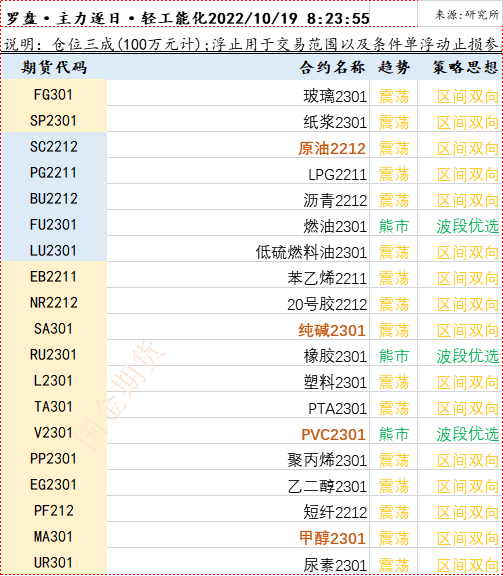
Task: Select contract name 燃油2301
Action: 335,226
